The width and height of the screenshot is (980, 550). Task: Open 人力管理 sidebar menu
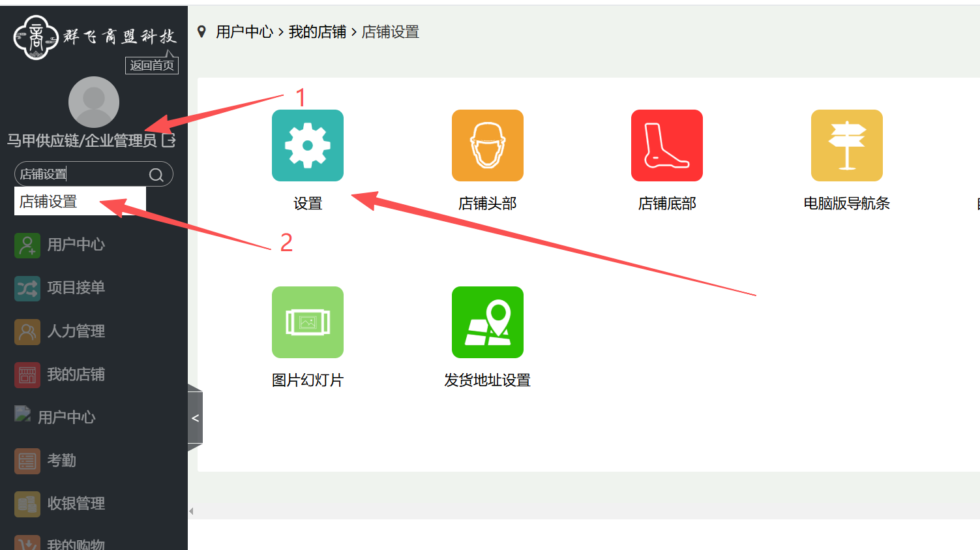76,331
